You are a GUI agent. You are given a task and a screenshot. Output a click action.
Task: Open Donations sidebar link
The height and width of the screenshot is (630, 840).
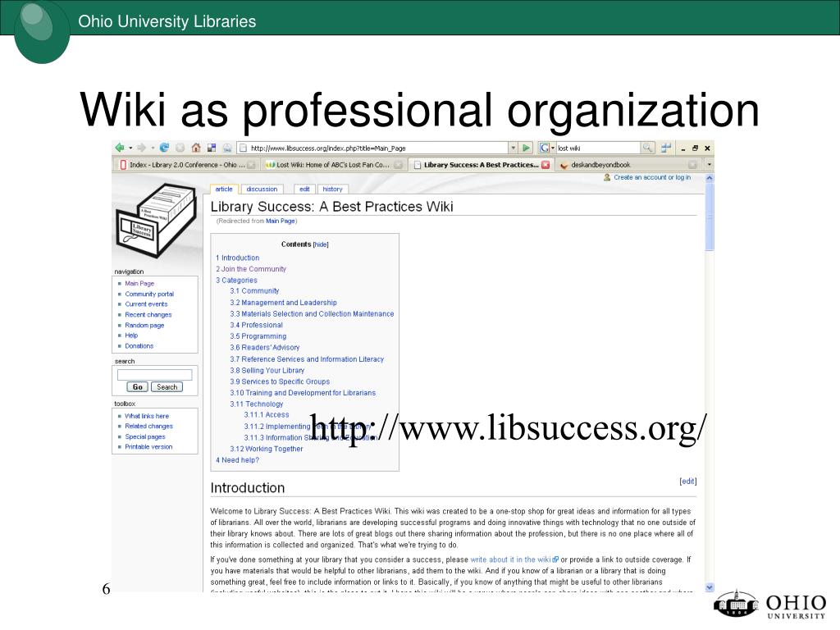(139, 346)
